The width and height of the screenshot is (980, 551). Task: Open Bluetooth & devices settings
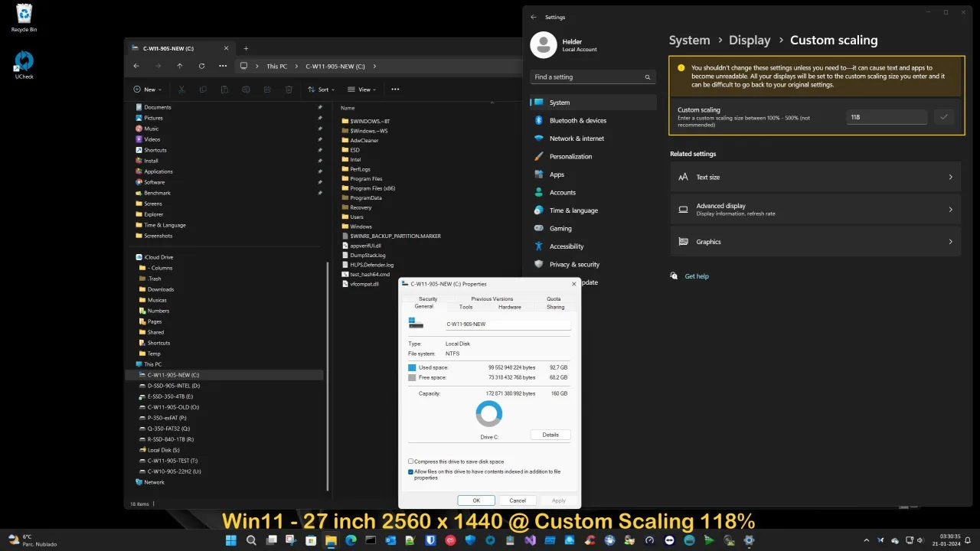[x=577, y=121]
